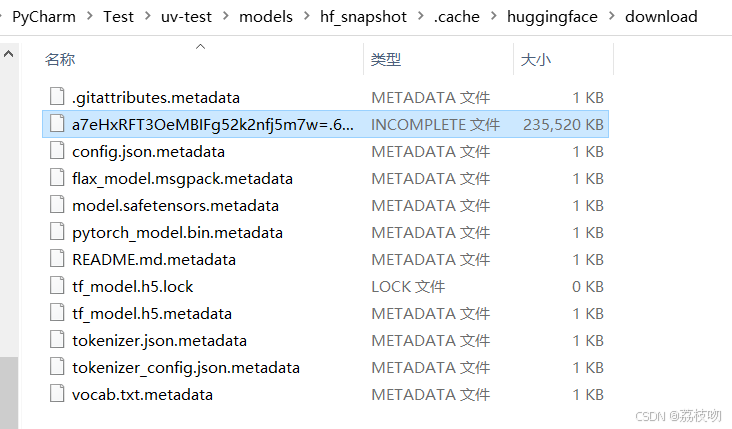732x429 pixels.
Task: Go to the Test folder breadcrumb
Action: pyautogui.click(x=119, y=17)
